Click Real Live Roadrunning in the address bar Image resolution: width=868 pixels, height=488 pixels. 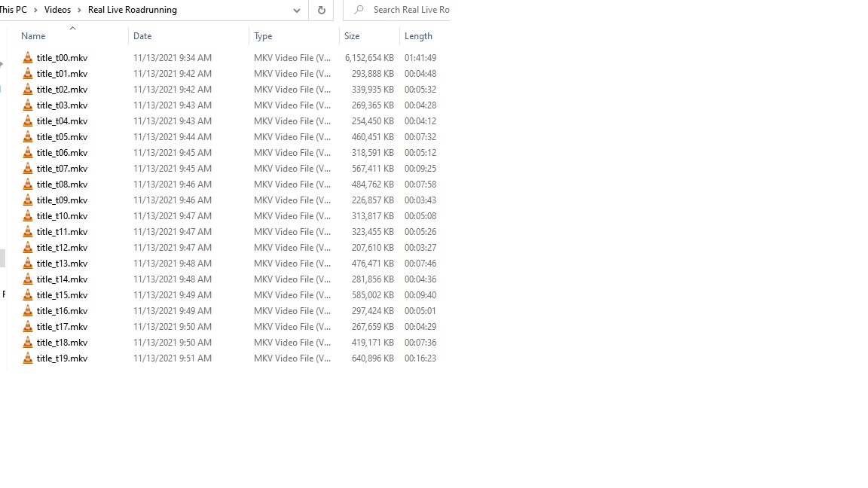[x=132, y=10]
